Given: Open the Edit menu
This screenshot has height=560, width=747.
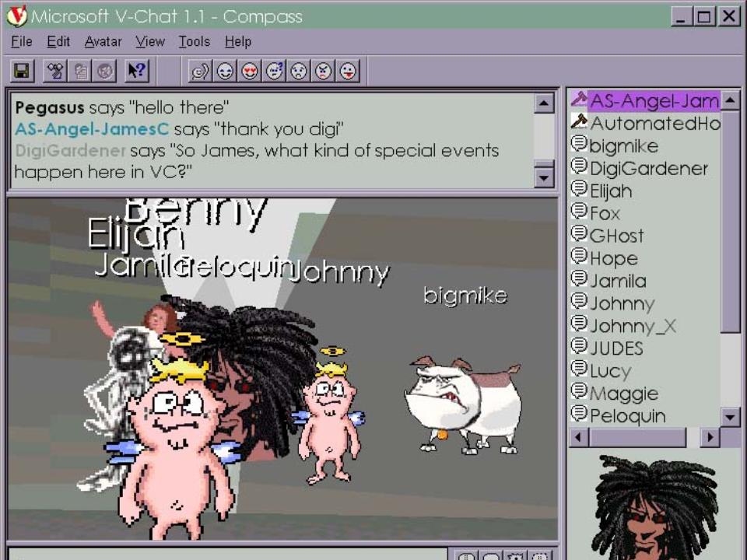Looking at the screenshot, I should [x=58, y=42].
